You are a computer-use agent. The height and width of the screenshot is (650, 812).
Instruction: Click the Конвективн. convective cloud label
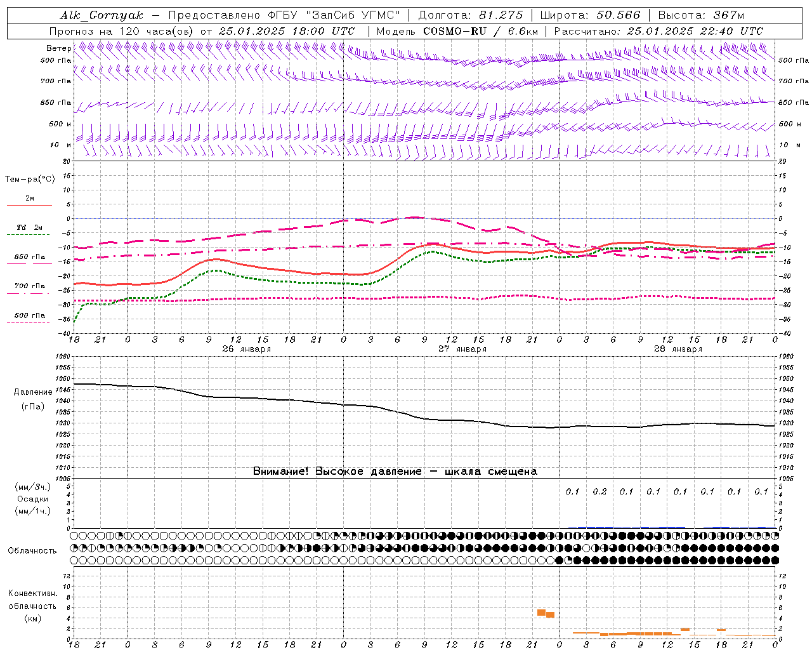tap(33, 594)
